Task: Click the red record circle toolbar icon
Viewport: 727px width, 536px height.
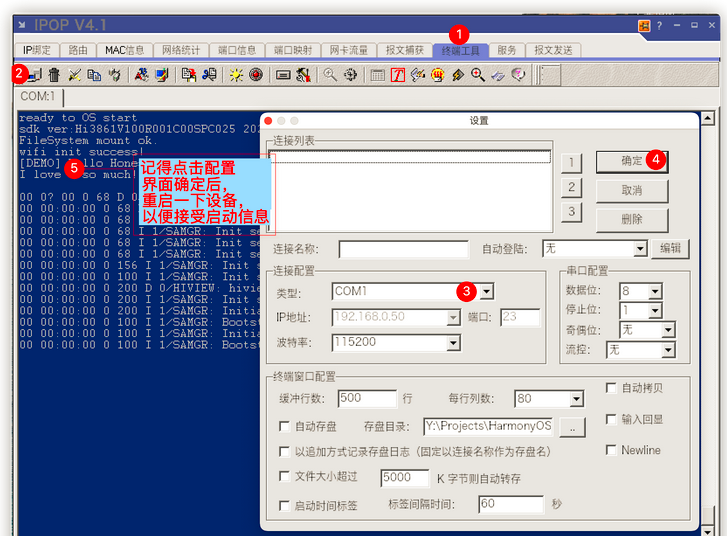Action: pyautogui.click(x=256, y=75)
